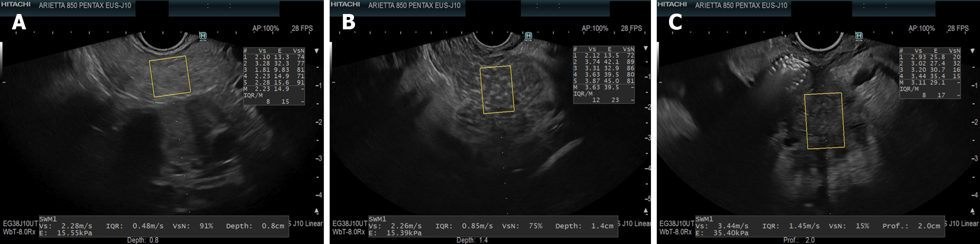Click the HITACHI logo in panel A
The image size is (980, 244).
(15, 4)
